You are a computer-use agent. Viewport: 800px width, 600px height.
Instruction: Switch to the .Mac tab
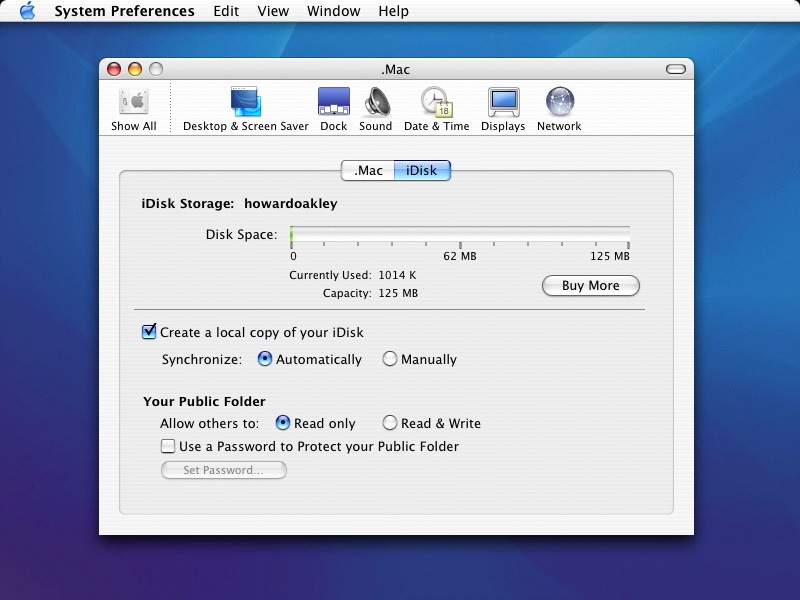click(x=368, y=170)
